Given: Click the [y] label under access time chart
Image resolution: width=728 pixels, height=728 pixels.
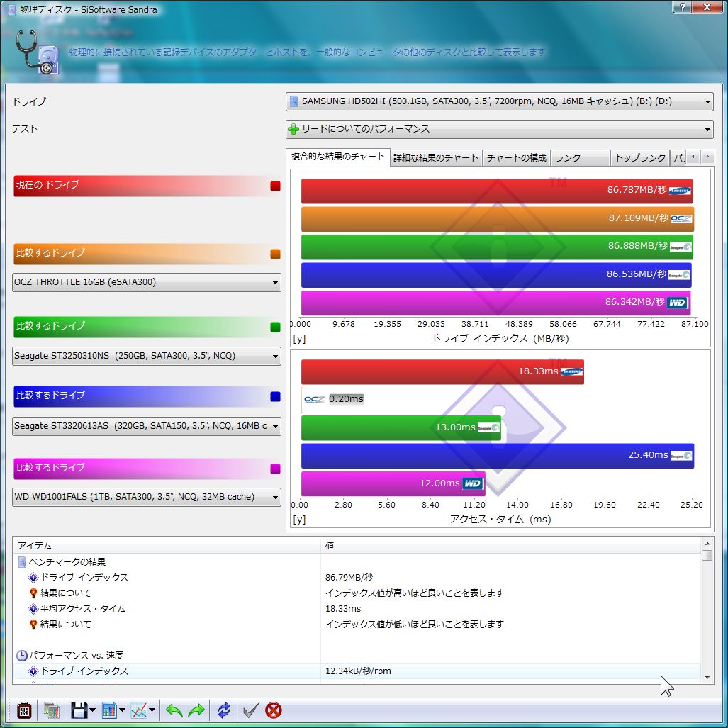Looking at the screenshot, I should (x=299, y=520).
